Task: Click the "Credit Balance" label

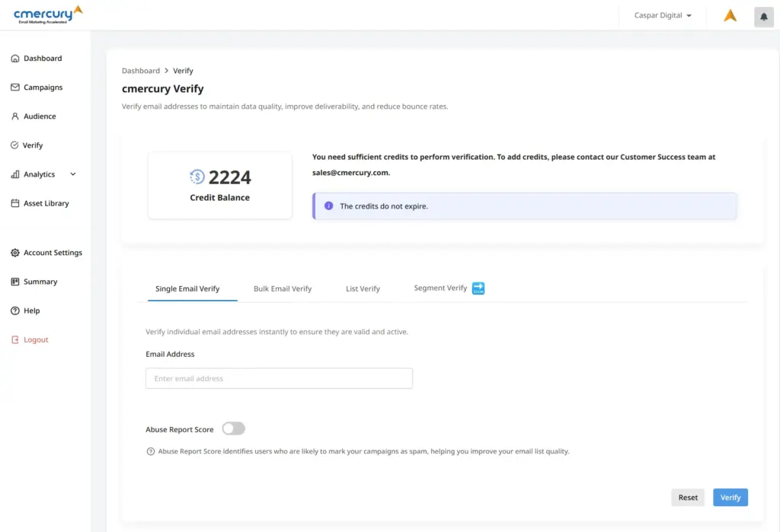Action: [220, 197]
